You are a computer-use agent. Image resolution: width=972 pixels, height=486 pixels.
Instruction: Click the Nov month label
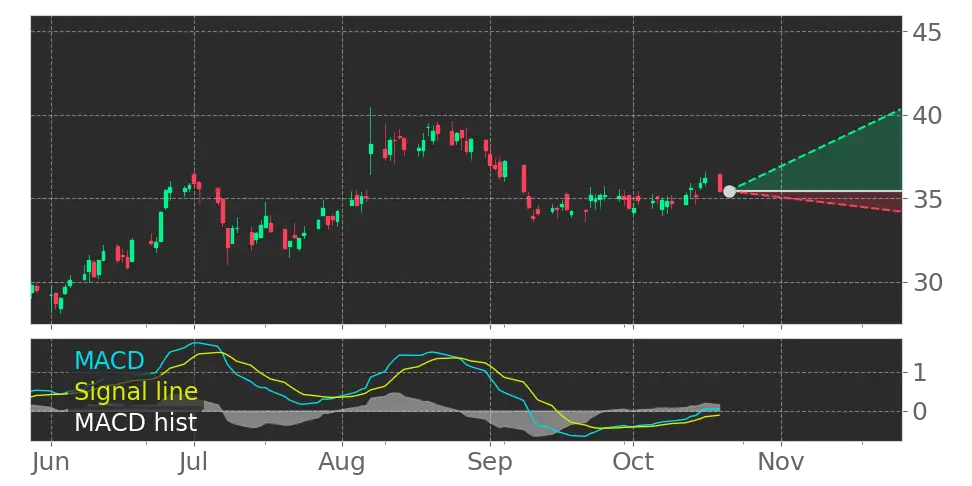click(x=781, y=462)
